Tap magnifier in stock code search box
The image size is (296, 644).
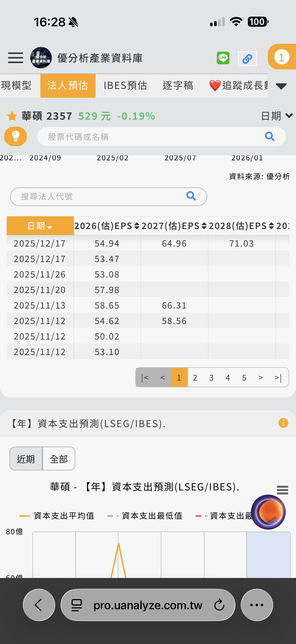(270, 137)
